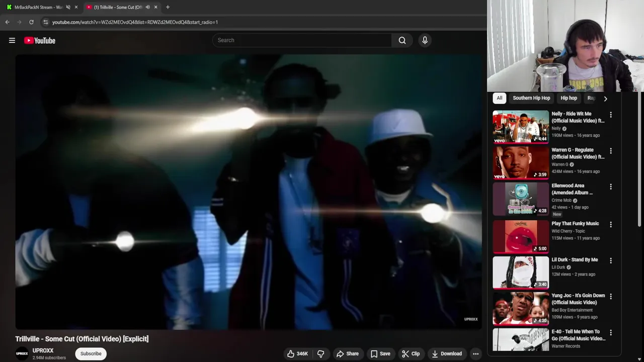The height and width of the screenshot is (362, 644).
Task: Filter recommendations by Southern Hip Hop
Action: (531, 98)
